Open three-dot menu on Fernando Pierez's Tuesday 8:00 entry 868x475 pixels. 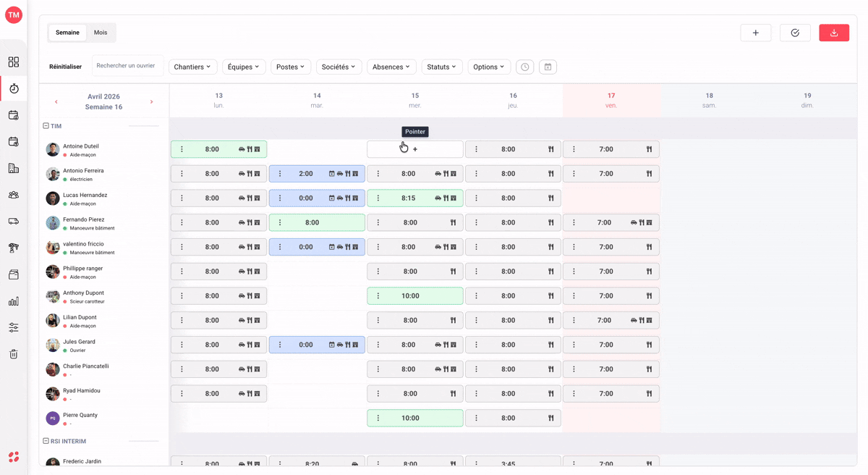pos(280,223)
